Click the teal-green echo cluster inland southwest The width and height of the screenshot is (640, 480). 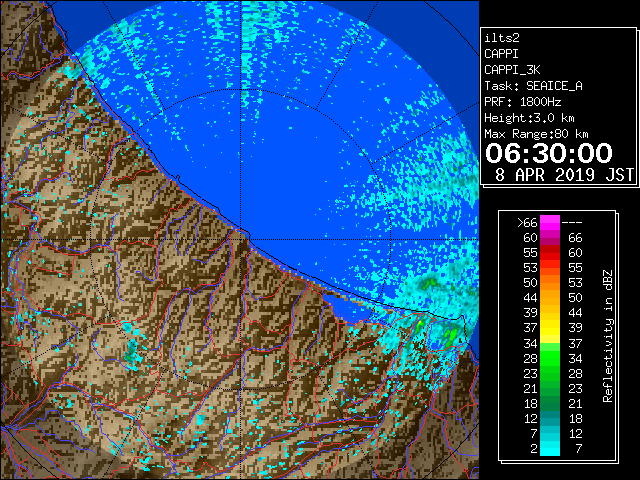(x=131, y=354)
